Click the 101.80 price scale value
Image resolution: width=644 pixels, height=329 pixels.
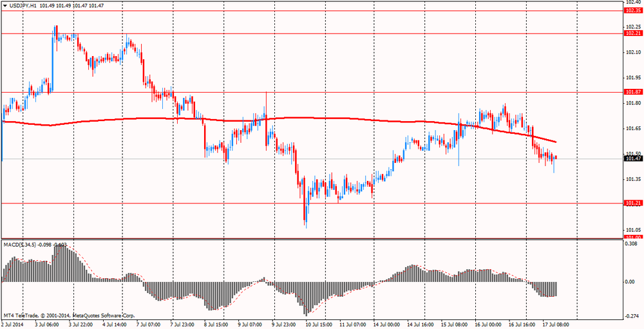[632, 102]
